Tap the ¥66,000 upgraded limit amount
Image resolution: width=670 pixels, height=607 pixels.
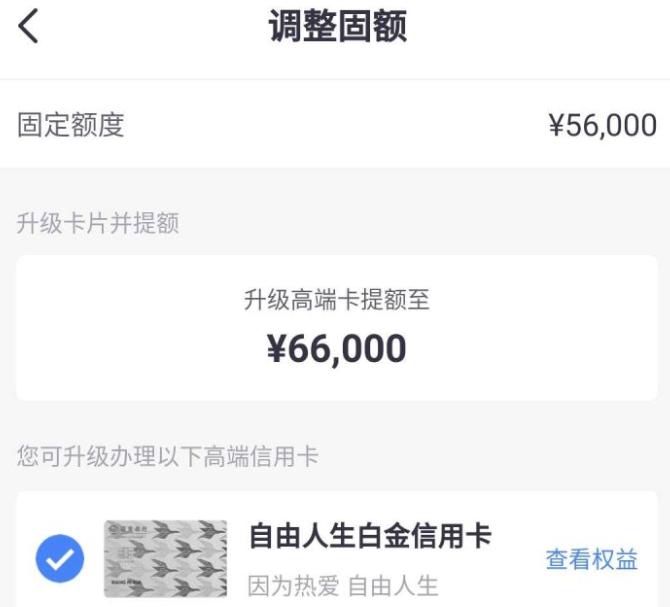337,349
